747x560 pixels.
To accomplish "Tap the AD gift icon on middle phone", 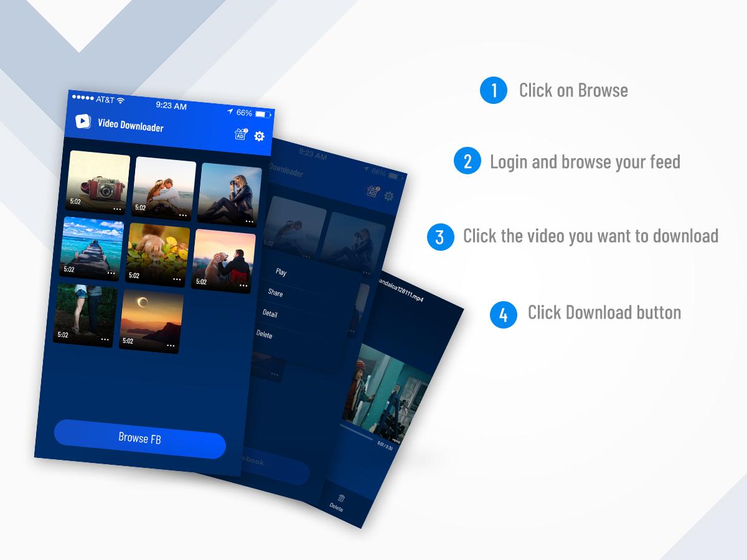I will pyautogui.click(x=372, y=192).
